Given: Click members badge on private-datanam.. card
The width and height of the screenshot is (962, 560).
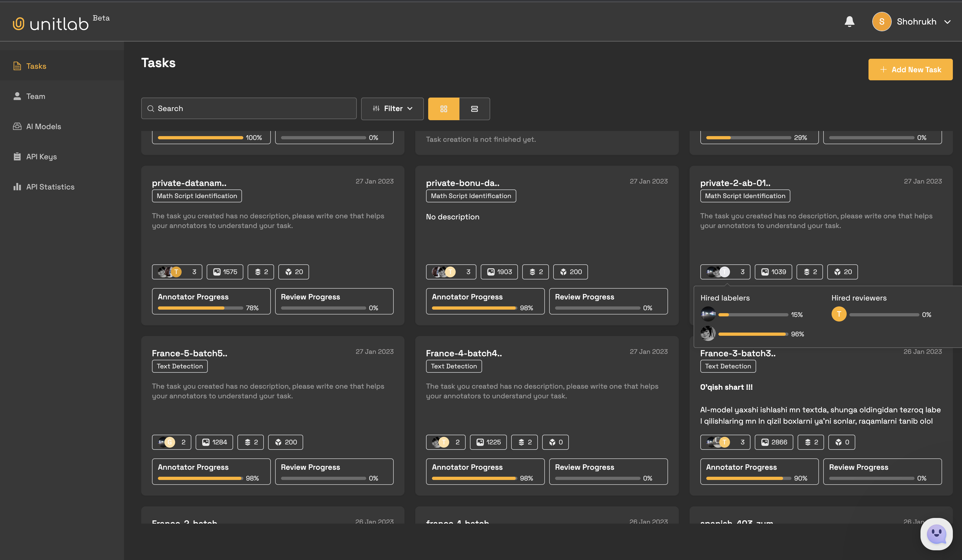Looking at the screenshot, I should (177, 272).
